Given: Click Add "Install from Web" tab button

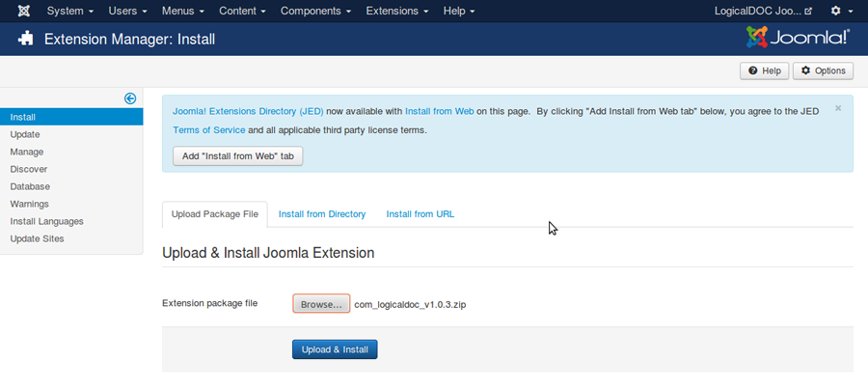Looking at the screenshot, I should coord(238,156).
